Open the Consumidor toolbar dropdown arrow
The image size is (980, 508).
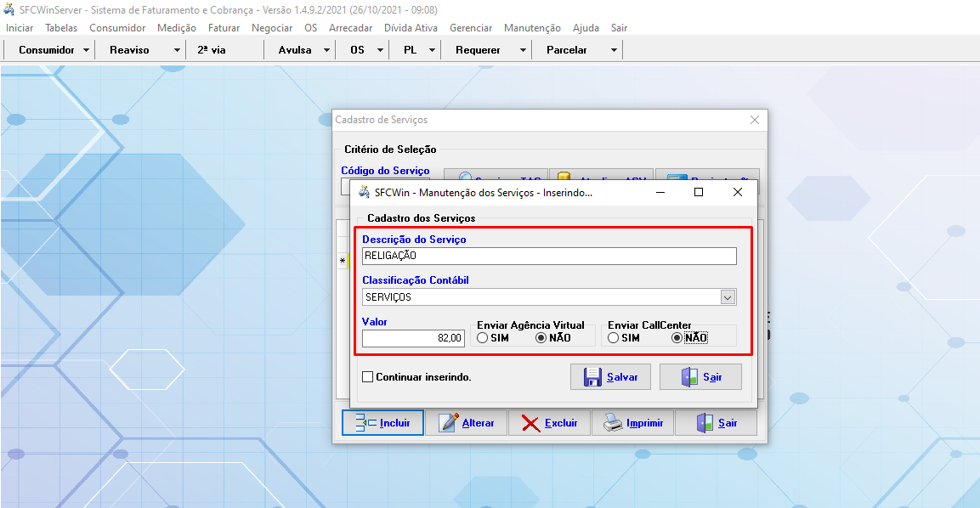point(87,50)
